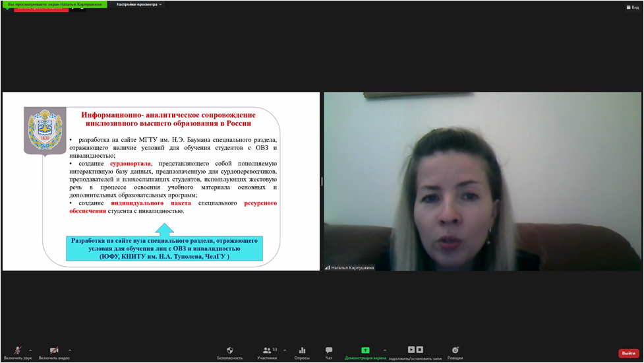
Task: Expand screen share options arrow
Action: coord(385,350)
